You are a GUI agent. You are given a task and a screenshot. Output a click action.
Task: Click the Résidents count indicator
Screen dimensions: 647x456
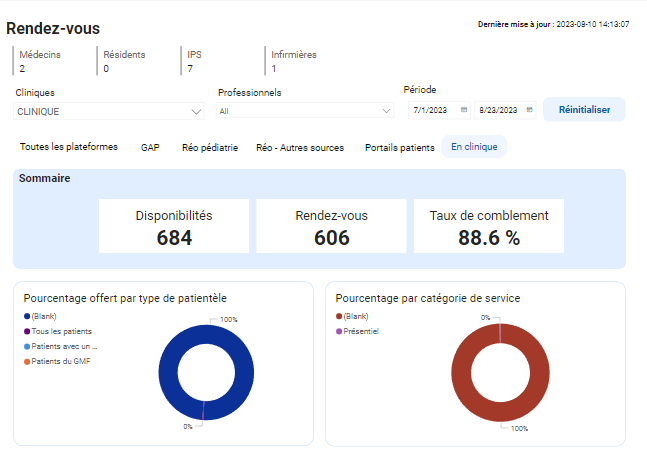coord(122,61)
